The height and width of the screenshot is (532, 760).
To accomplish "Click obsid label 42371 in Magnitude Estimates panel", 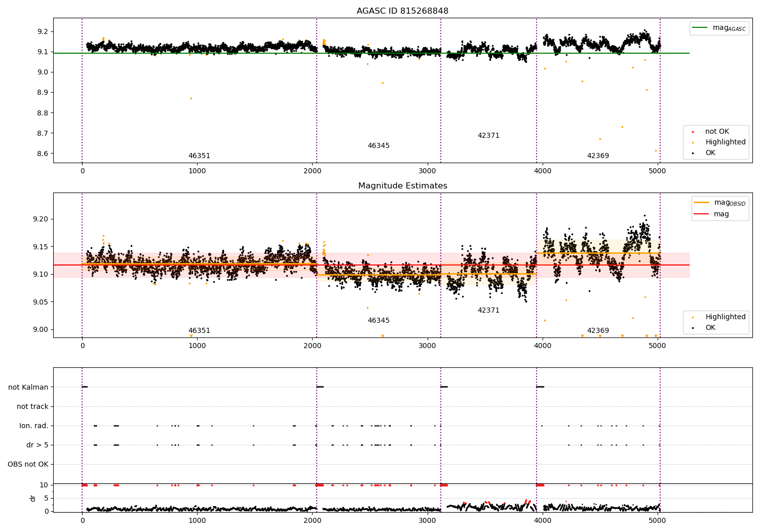I will (x=488, y=311).
